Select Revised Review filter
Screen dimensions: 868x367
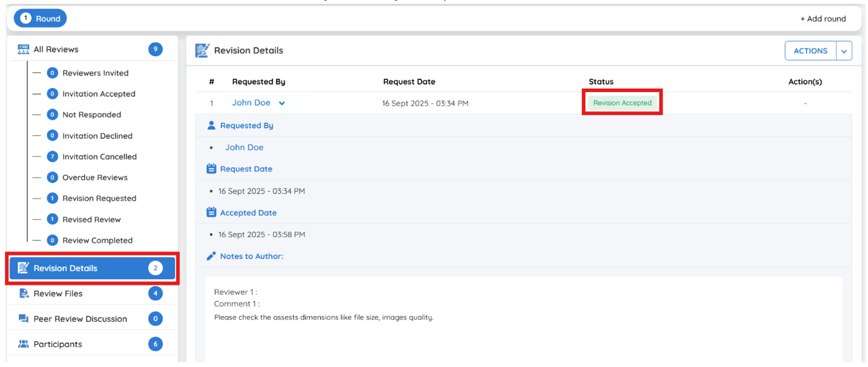(x=91, y=219)
